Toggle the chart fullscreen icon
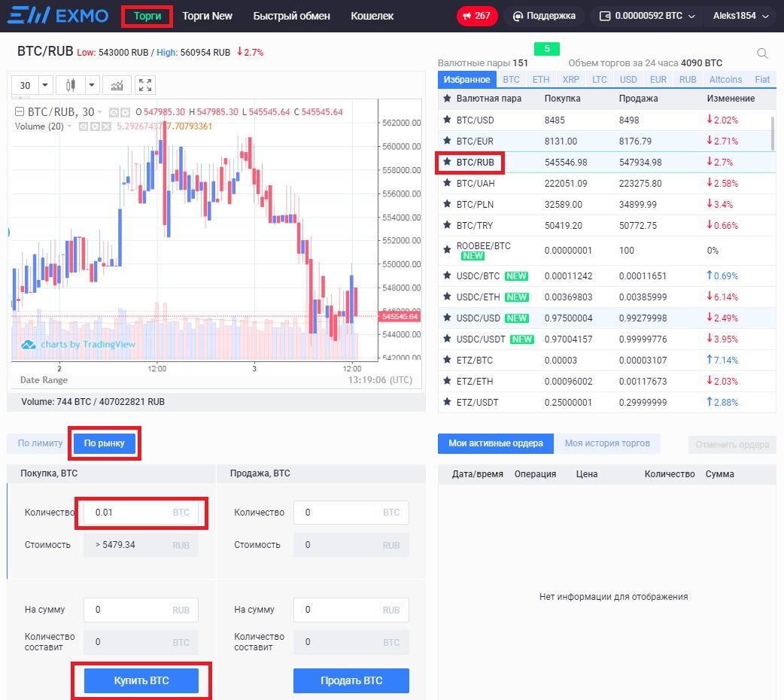The height and width of the screenshot is (700, 784). (145, 85)
